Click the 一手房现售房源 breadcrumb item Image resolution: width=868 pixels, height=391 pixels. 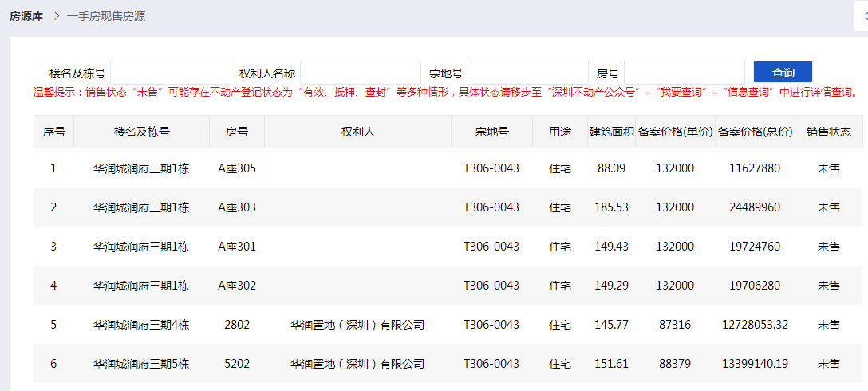pyautogui.click(x=106, y=16)
